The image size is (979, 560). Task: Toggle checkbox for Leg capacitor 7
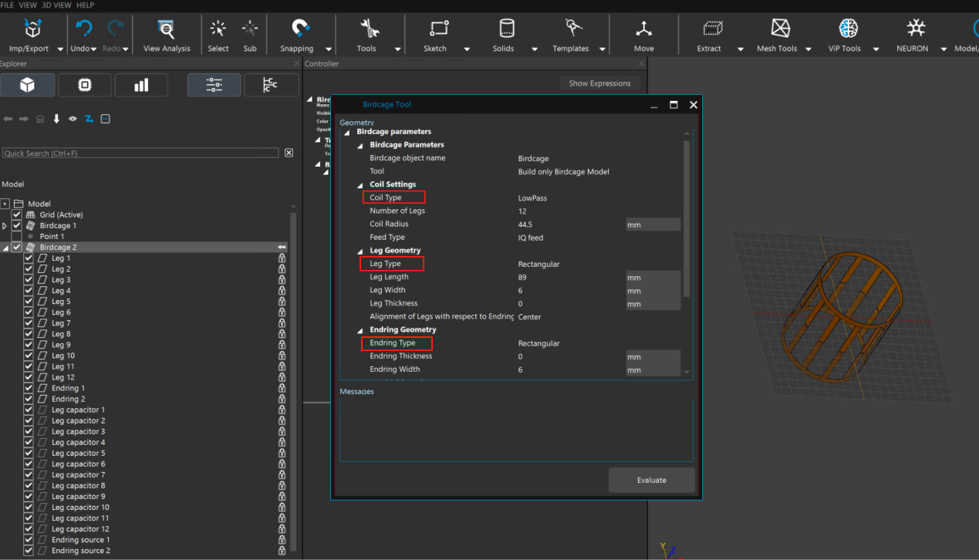(x=29, y=474)
